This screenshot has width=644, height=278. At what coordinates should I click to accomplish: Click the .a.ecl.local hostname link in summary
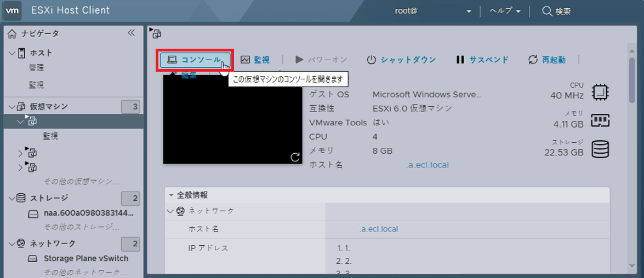pos(427,165)
